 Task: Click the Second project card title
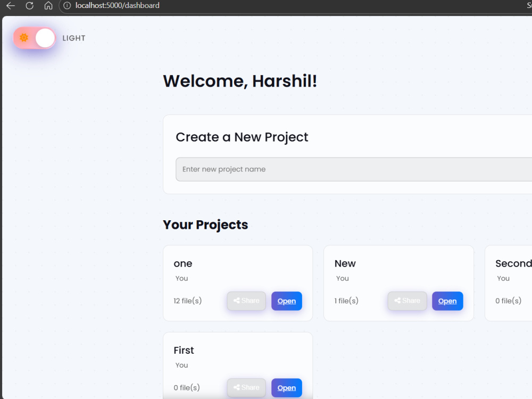[x=514, y=264]
